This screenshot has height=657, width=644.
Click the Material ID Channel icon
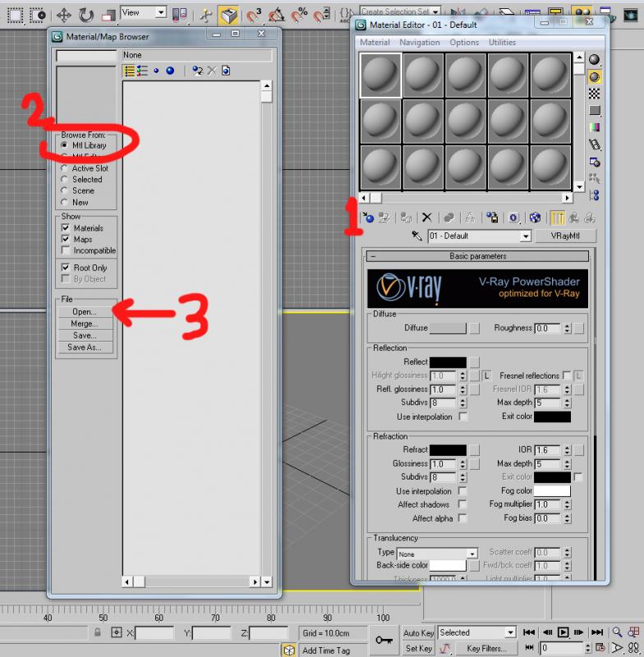(x=513, y=218)
